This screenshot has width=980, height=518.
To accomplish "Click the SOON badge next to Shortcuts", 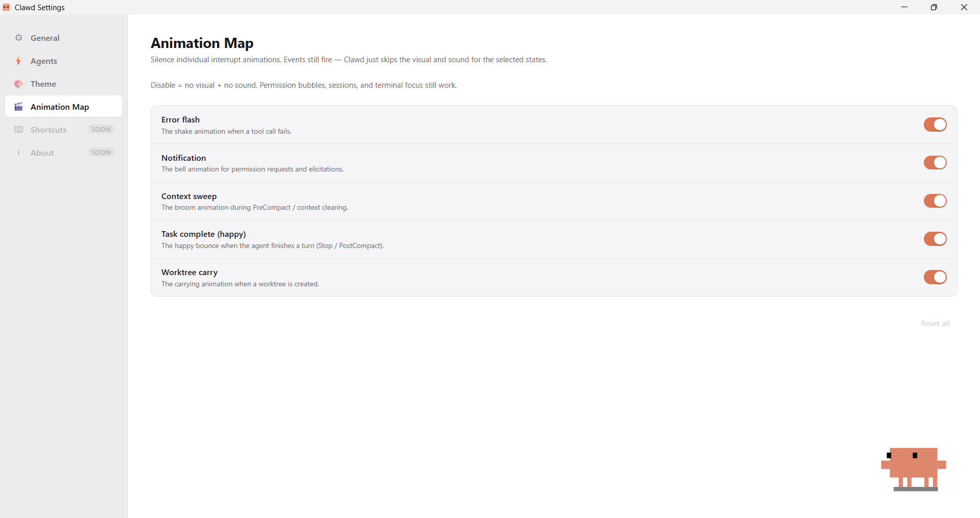I will click(x=101, y=130).
